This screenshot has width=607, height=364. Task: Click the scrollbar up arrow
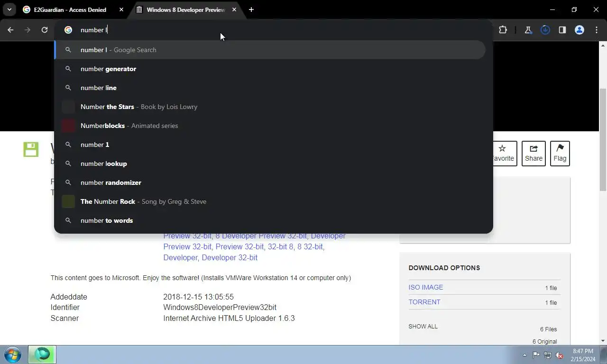603,45
